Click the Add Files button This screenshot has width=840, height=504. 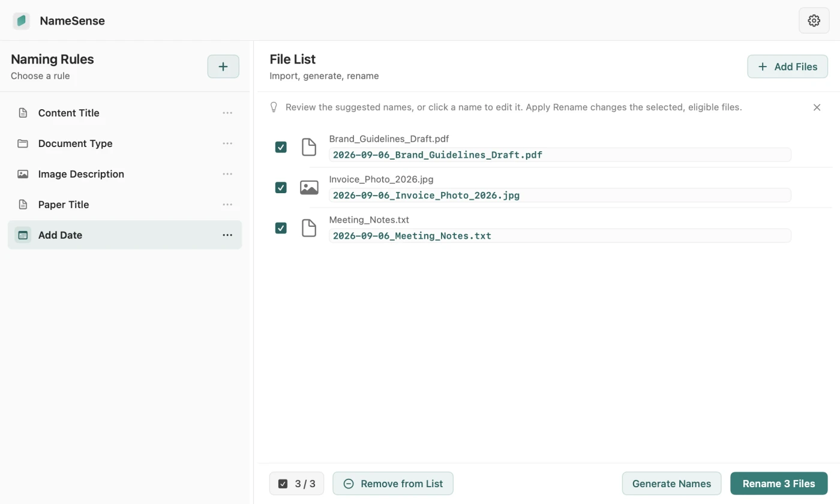787,67
